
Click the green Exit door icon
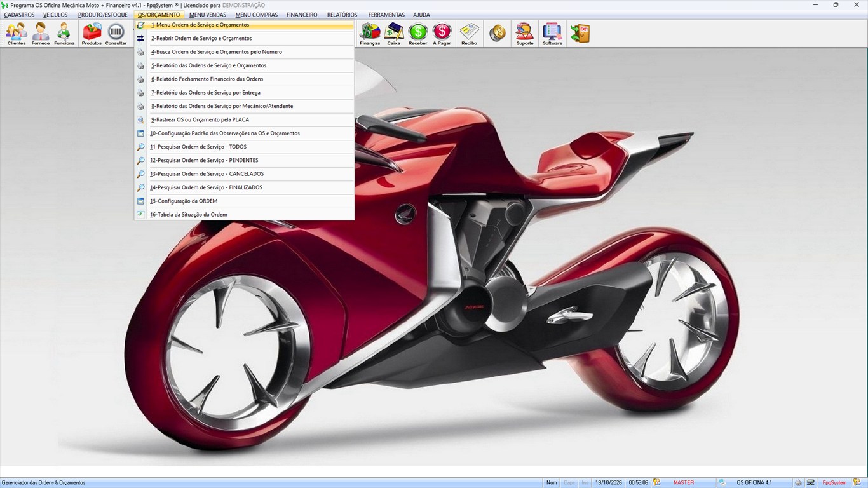click(x=580, y=34)
